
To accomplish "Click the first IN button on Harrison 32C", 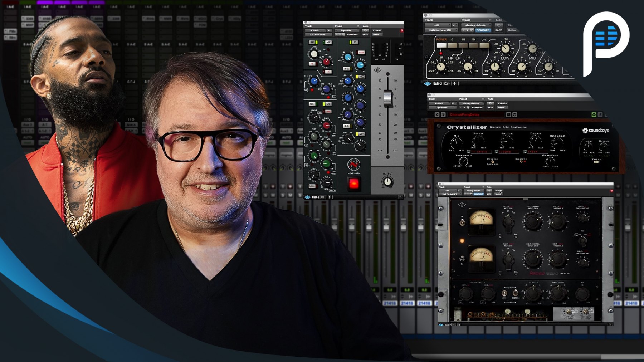I will tap(463, 45).
